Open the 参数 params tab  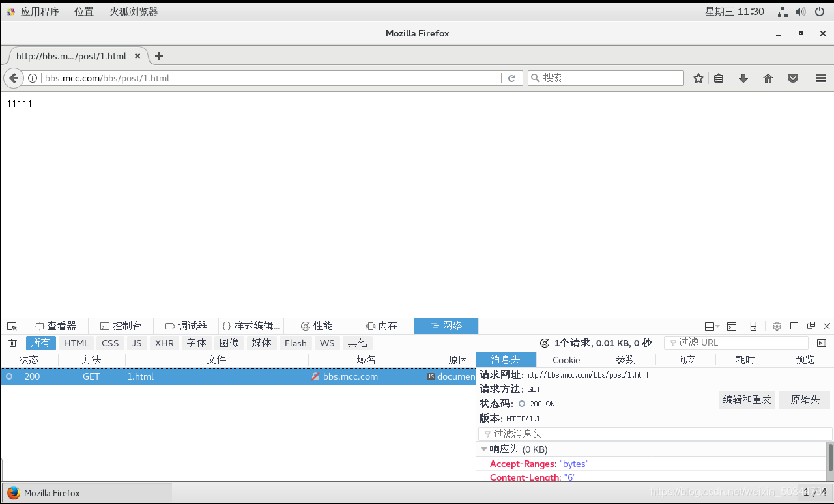[x=625, y=360]
